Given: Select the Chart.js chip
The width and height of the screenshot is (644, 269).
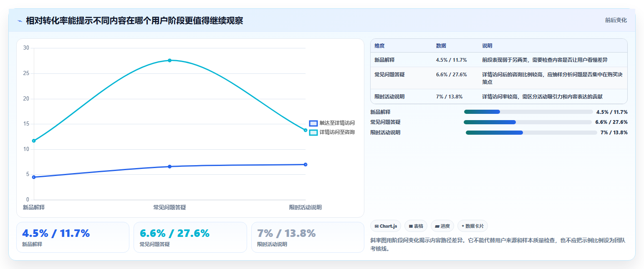Looking at the screenshot, I should [386, 226].
